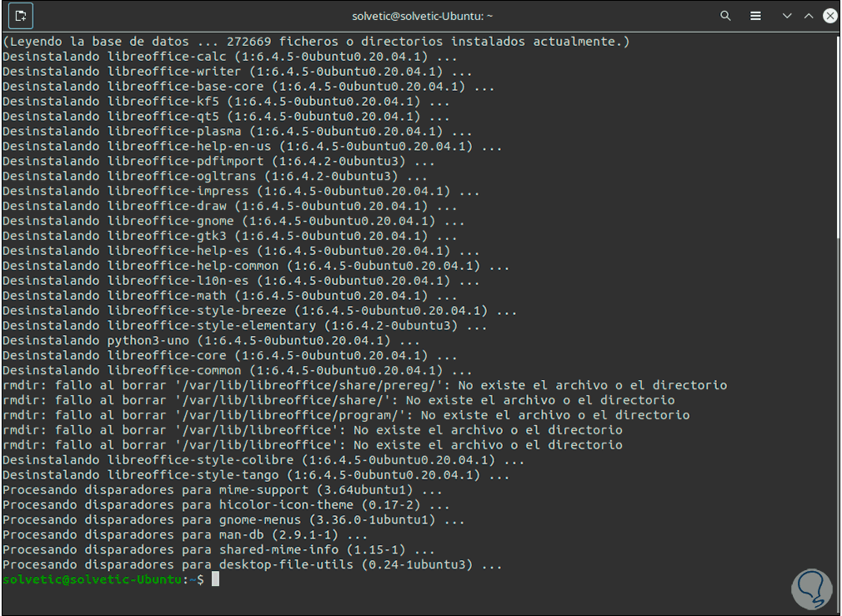Click the blinking cursor at the prompt
Viewport: 842px width, 616px height.
pyautogui.click(x=215, y=579)
